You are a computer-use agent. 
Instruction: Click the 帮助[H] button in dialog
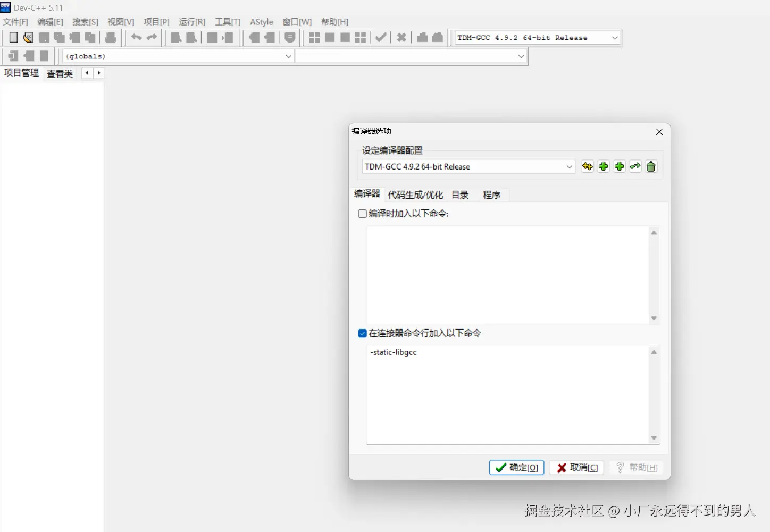click(x=637, y=468)
